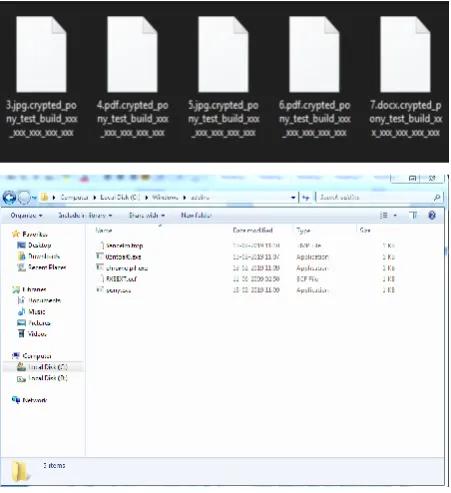This screenshot has width=451, height=493.
Task: Open the Organize dropdown menu
Action: [x=26, y=215]
